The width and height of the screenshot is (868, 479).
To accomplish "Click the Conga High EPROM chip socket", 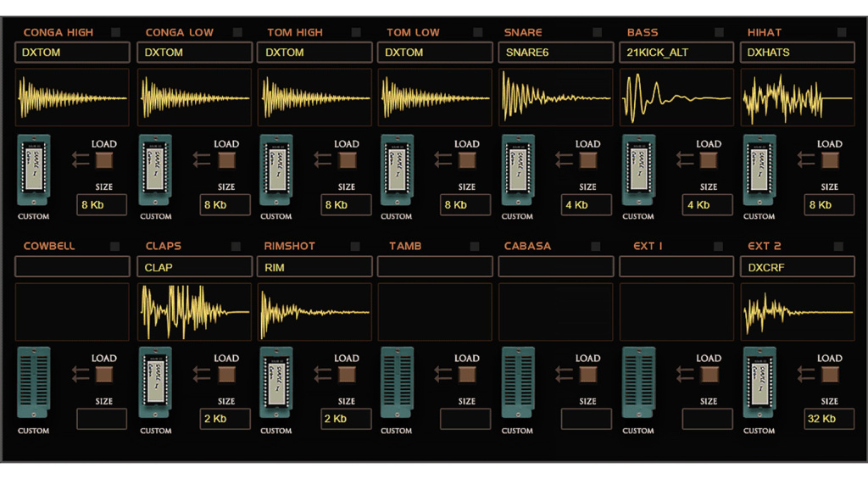I will (34, 170).
